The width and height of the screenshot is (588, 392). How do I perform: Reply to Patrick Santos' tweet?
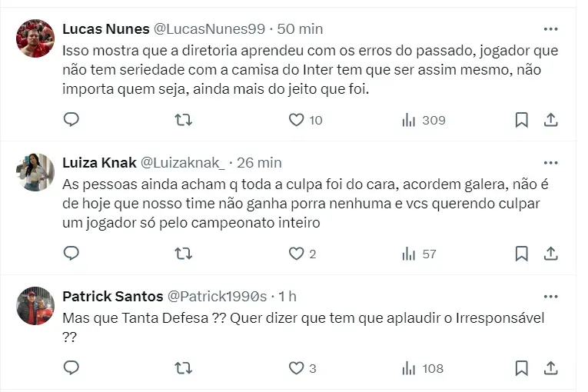[71, 368]
